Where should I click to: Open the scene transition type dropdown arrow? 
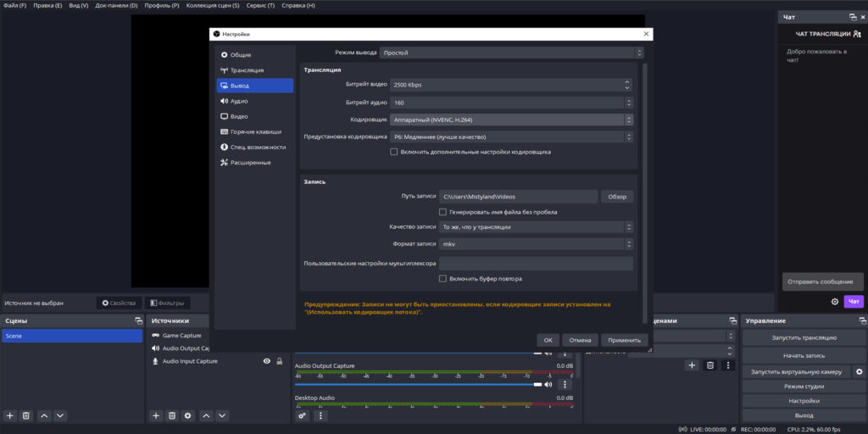pos(731,336)
